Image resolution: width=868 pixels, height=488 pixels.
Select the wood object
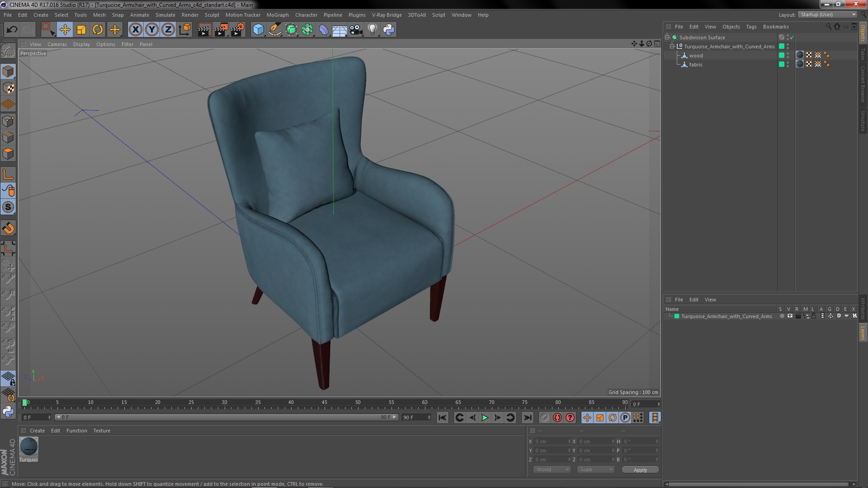click(x=696, y=56)
